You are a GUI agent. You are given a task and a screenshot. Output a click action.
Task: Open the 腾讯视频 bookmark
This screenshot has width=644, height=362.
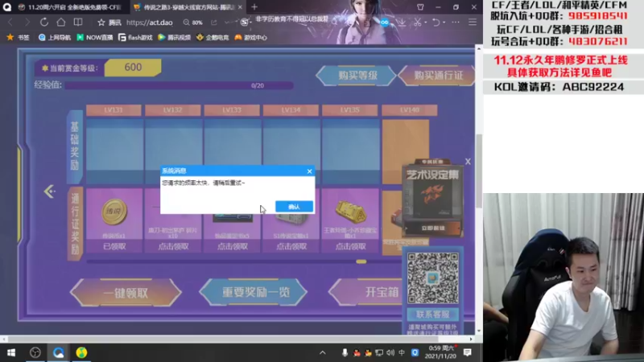point(175,37)
